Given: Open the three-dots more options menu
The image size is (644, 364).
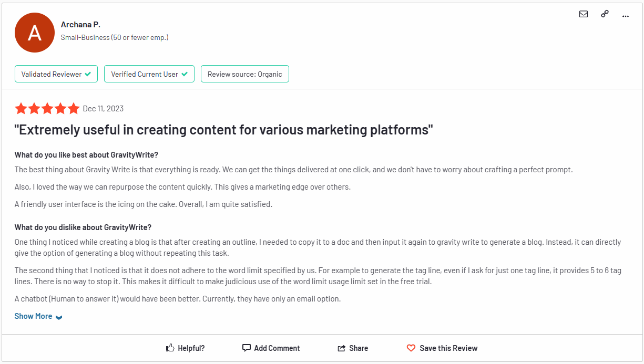Looking at the screenshot, I should pos(625,15).
